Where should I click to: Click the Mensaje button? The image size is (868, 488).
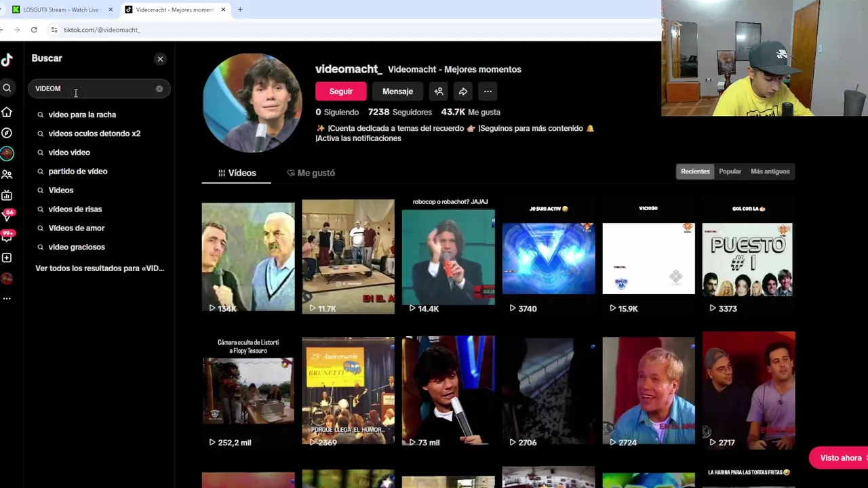click(397, 91)
